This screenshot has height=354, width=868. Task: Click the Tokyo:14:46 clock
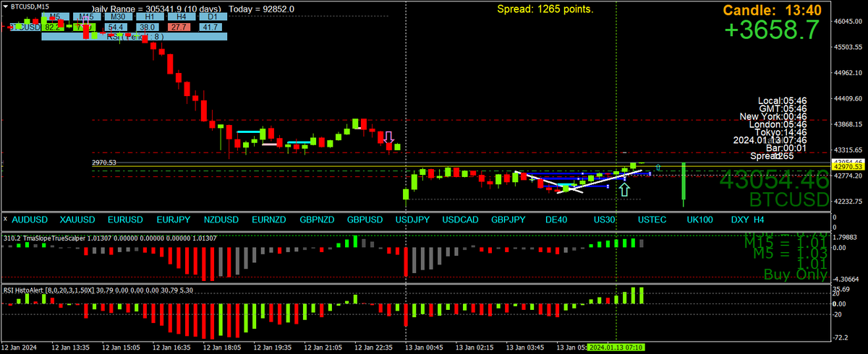point(780,132)
